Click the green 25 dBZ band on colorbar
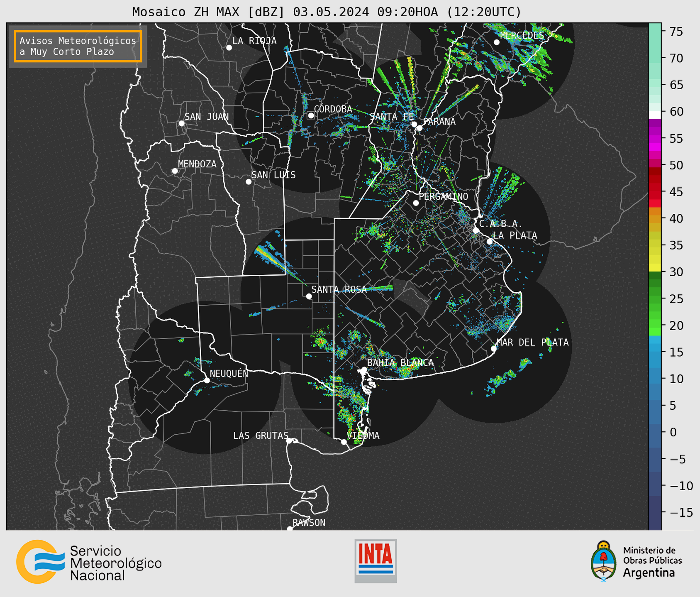Viewport: 700px width, 597px height. pyautogui.click(x=655, y=299)
